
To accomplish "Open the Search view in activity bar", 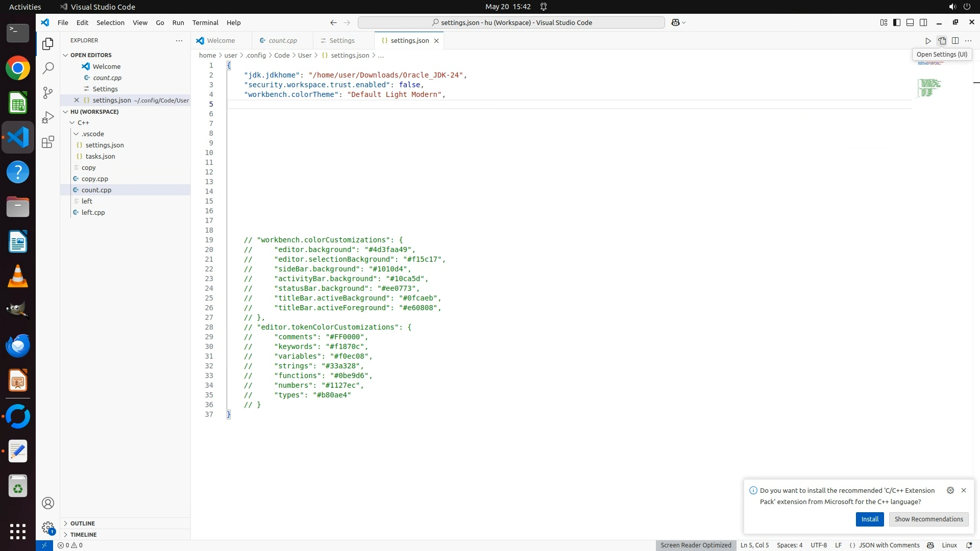I will (48, 68).
